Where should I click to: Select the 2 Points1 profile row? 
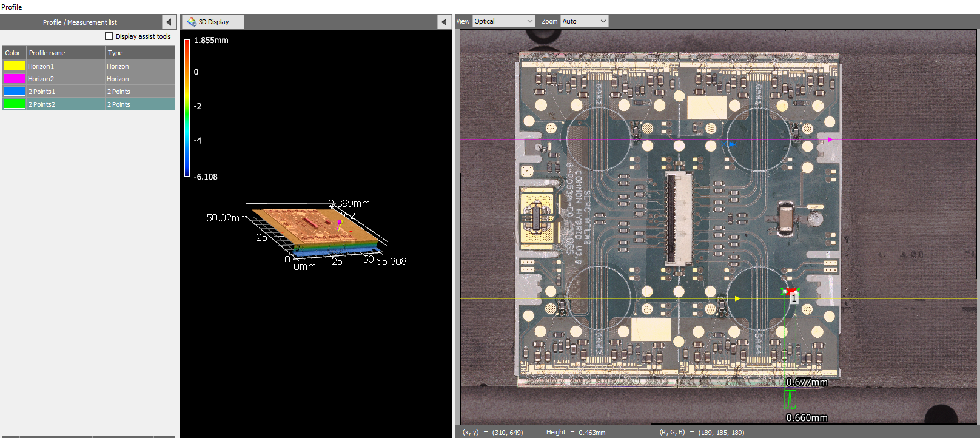coord(88,92)
